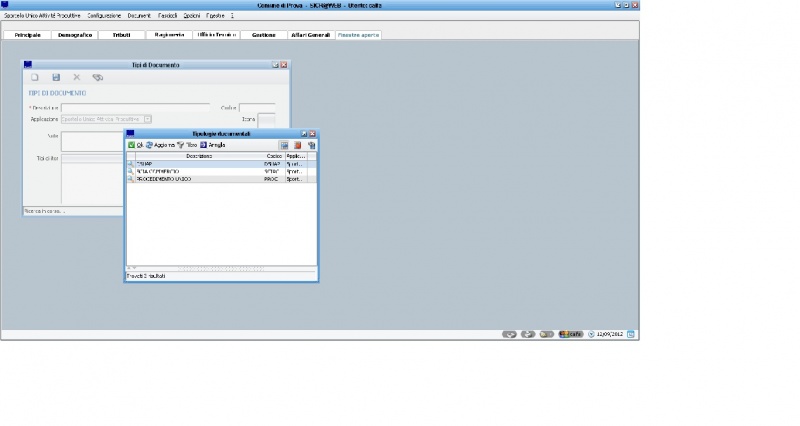The image size is (800, 426).
Task: Click the colorful cafe user badge in status bar
Action: point(571,335)
